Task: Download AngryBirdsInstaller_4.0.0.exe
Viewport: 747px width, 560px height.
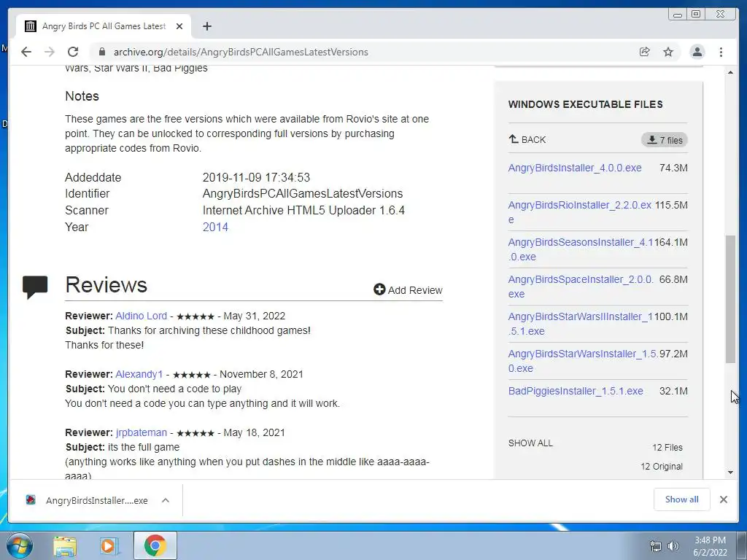Action: pos(575,168)
